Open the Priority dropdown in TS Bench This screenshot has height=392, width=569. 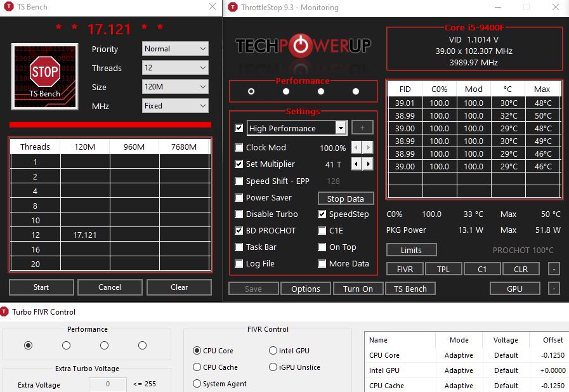pyautogui.click(x=175, y=49)
